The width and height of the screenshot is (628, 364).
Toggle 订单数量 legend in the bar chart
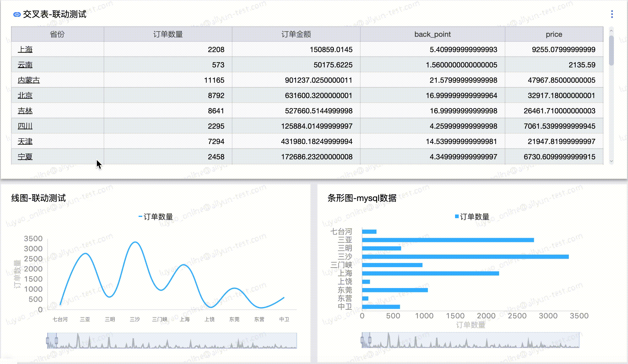[x=472, y=217]
